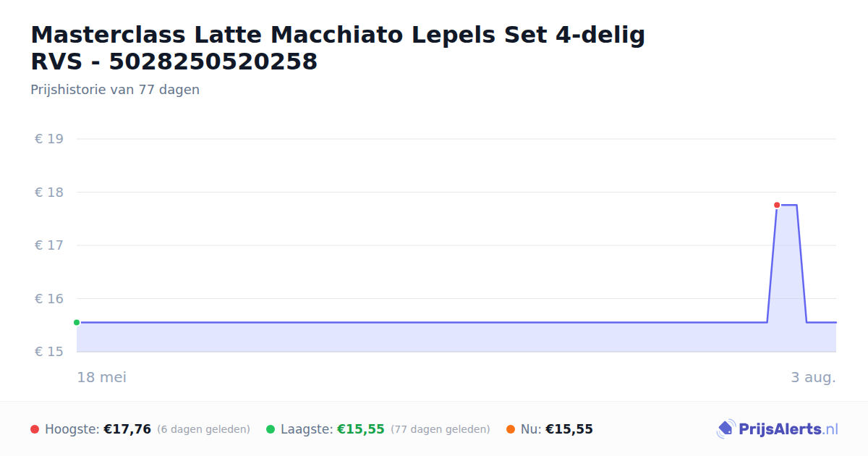Click the green lowest price dot on chart
Screen dimensions: 868x456
pyautogui.click(x=77, y=322)
